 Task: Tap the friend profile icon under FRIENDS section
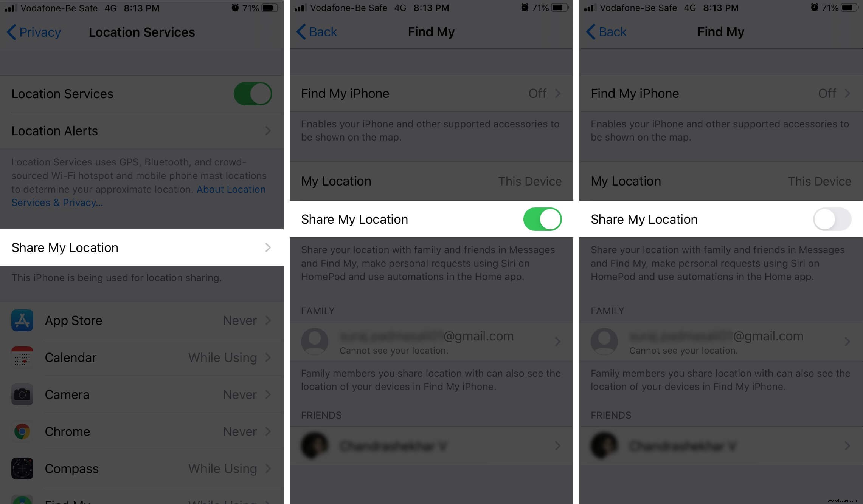tap(314, 445)
